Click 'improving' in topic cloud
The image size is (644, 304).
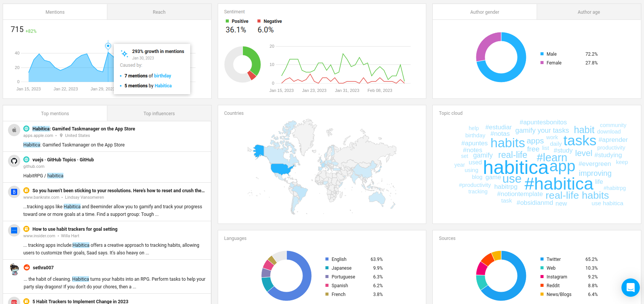[x=595, y=173]
